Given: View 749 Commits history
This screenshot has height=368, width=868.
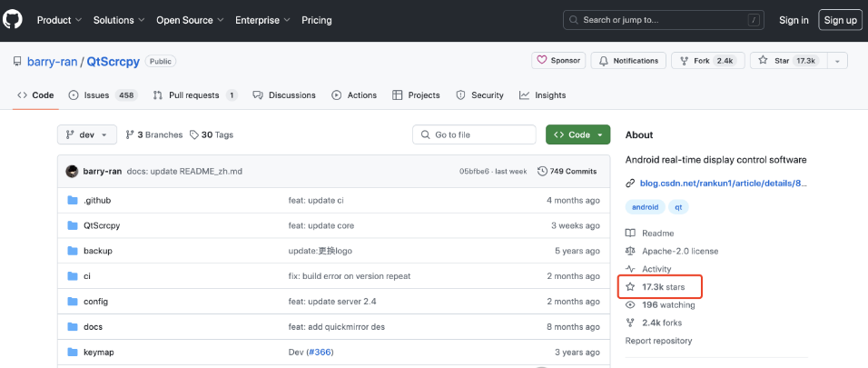Looking at the screenshot, I should (x=567, y=171).
